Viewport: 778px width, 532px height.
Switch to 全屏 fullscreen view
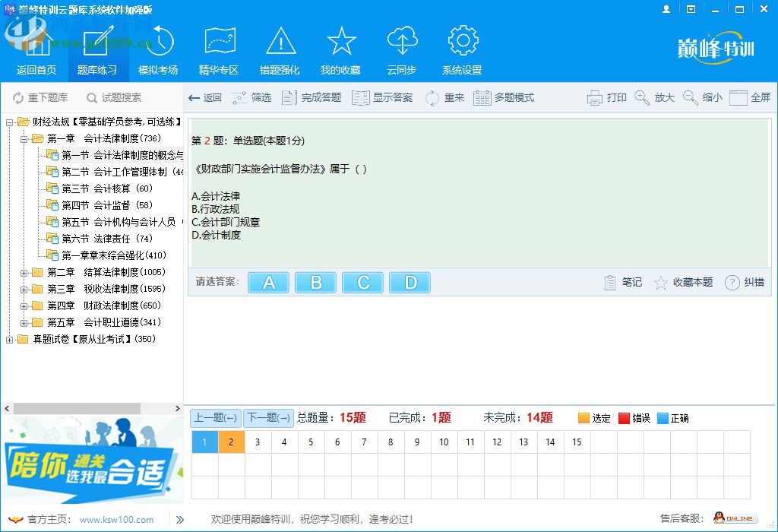coord(747,97)
